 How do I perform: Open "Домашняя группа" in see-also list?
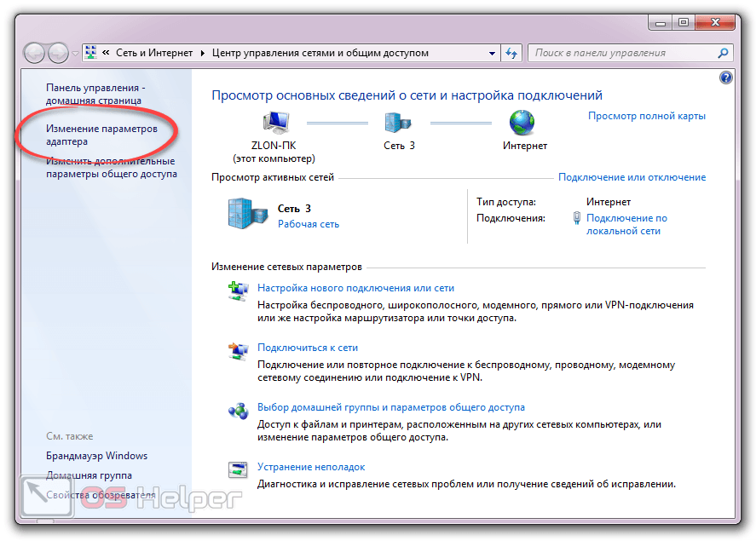pyautogui.click(x=89, y=475)
